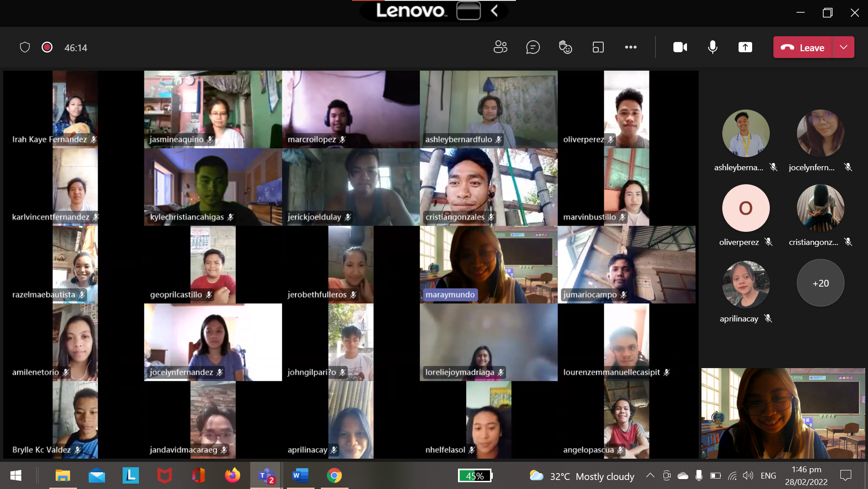Open the meeting chat
The height and width of the screenshot is (489, 868).
coord(533,47)
